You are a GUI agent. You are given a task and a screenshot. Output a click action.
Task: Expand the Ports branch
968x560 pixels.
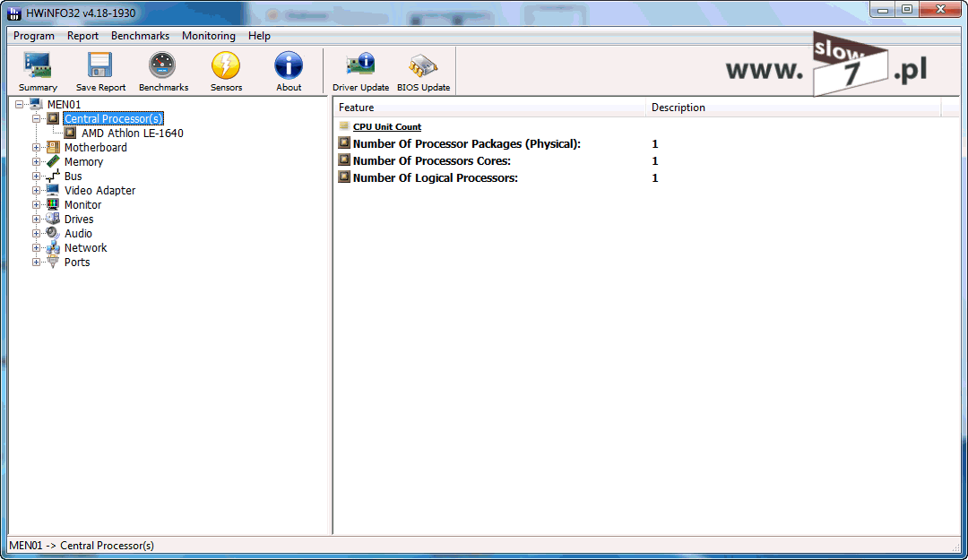(37, 263)
